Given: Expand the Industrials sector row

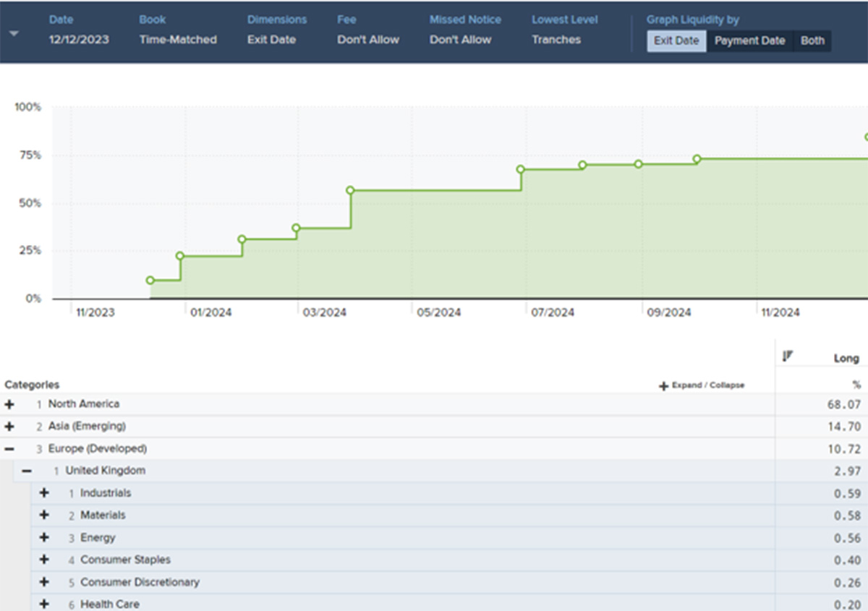Looking at the screenshot, I should pyautogui.click(x=44, y=493).
